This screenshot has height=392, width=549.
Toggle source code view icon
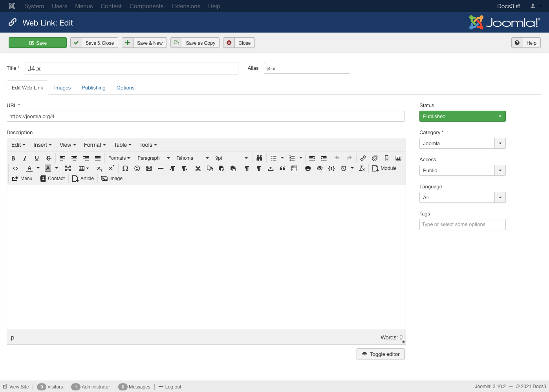pos(15,168)
